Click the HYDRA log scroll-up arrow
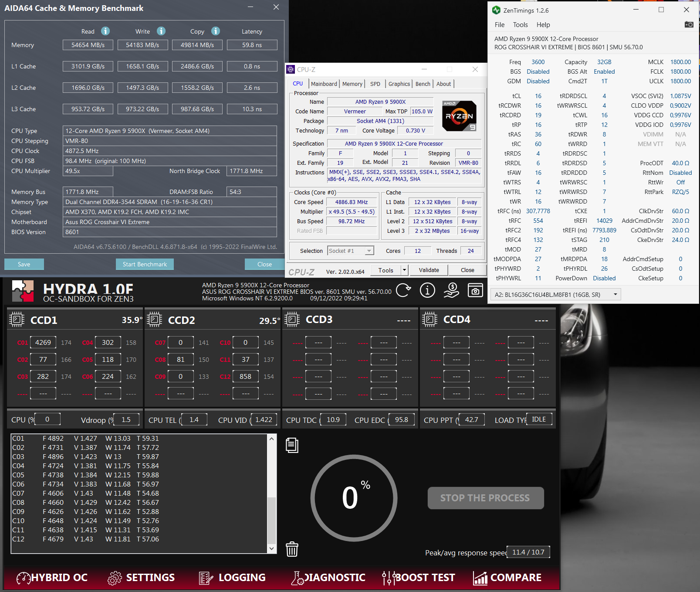The image size is (700, 592). click(271, 439)
